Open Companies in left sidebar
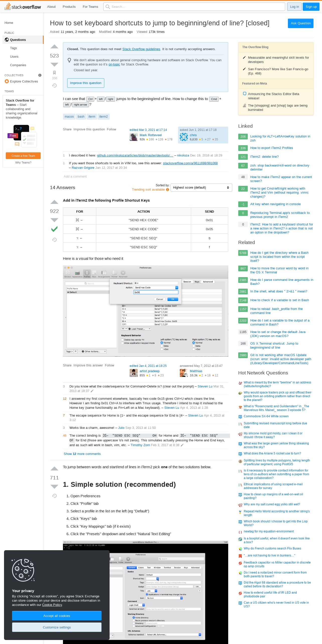Viewport: 322px width, 644px height. pos(18,65)
